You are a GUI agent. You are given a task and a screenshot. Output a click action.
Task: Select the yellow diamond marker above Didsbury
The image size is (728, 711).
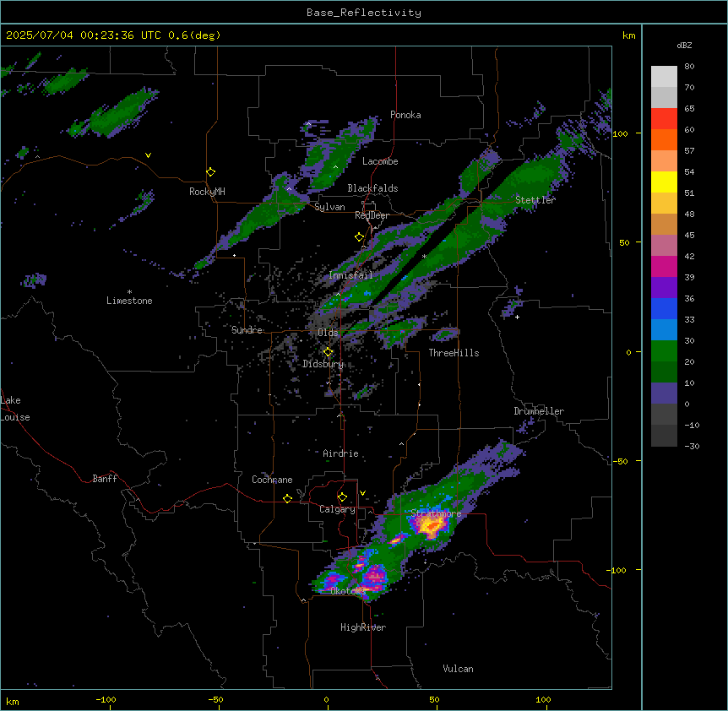click(329, 352)
